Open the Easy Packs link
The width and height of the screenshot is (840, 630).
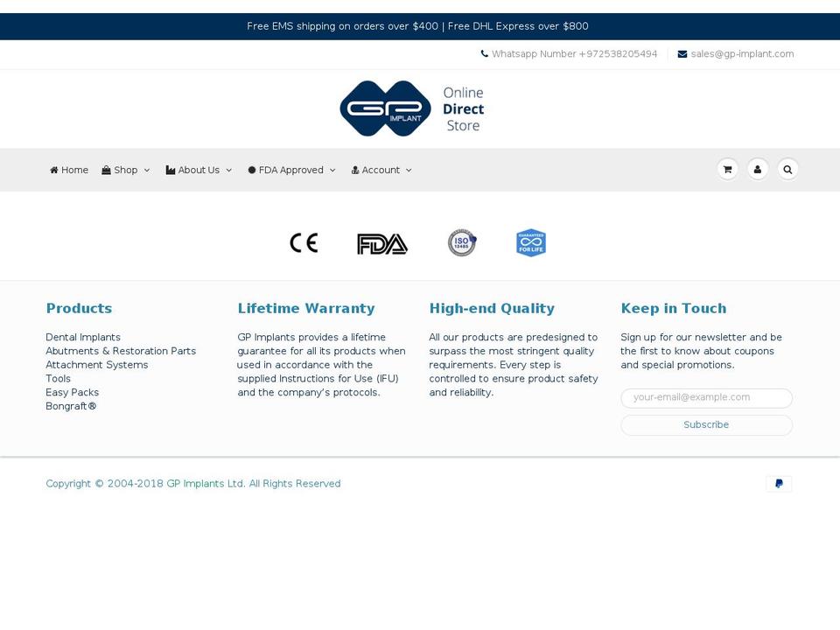tap(73, 393)
